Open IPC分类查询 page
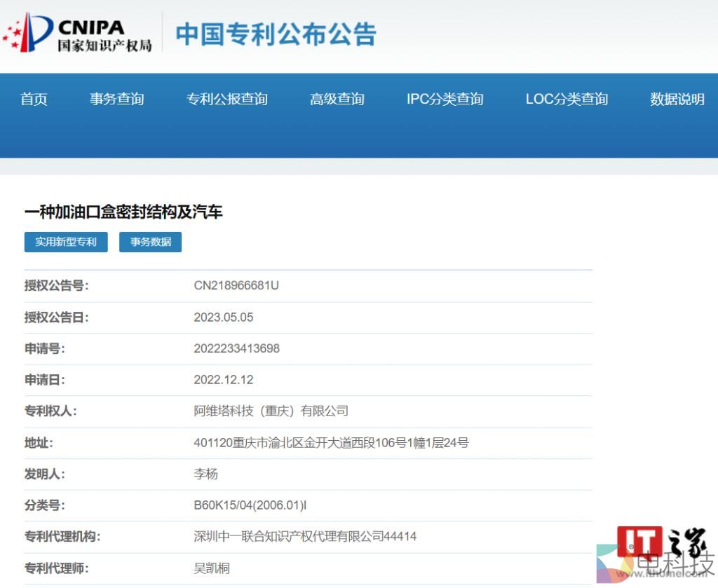The image size is (718, 588). (x=445, y=100)
